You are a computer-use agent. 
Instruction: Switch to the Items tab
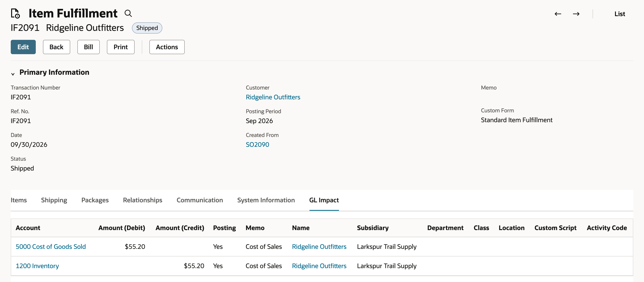pos(19,200)
